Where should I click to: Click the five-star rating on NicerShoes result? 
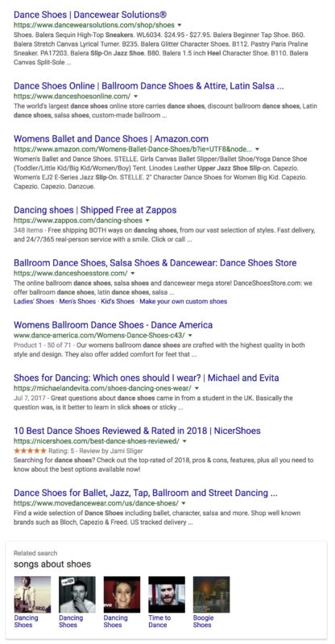point(27,451)
